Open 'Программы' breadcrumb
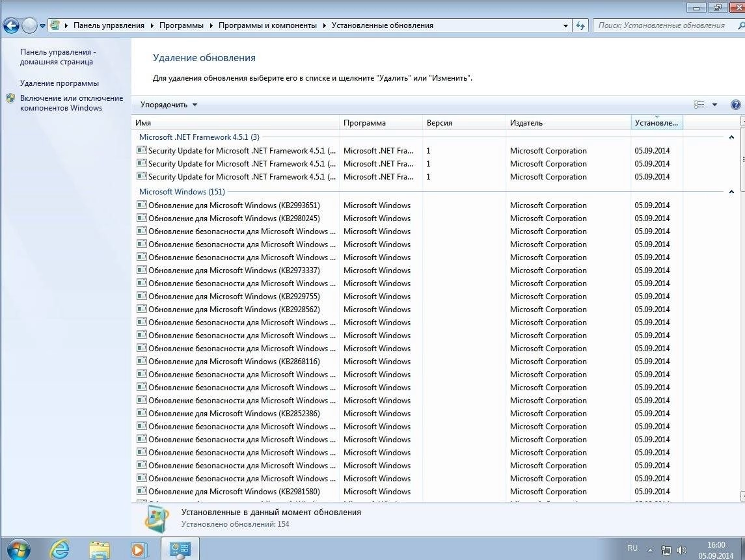Viewport: 745px width, 560px height. pyautogui.click(x=181, y=25)
